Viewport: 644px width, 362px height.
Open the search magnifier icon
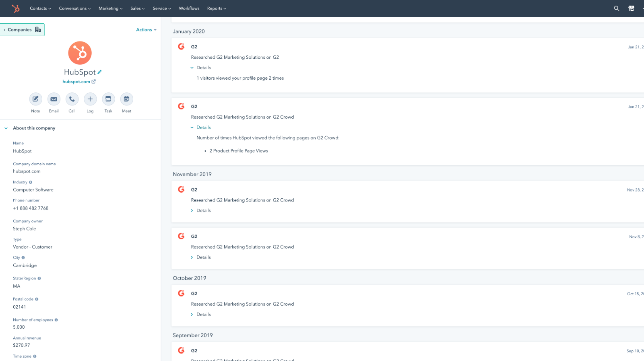coord(616,8)
